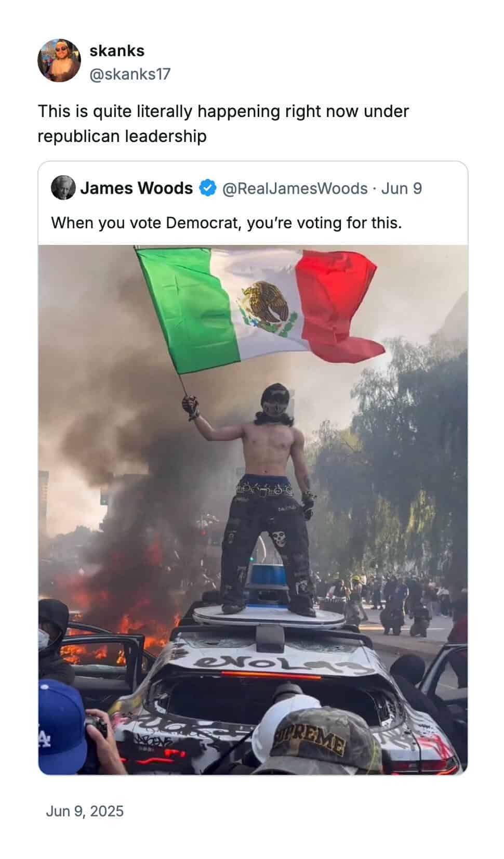Click the skull patch on black pants
Image resolution: width=504 pixels, height=859 pixels.
279,537
